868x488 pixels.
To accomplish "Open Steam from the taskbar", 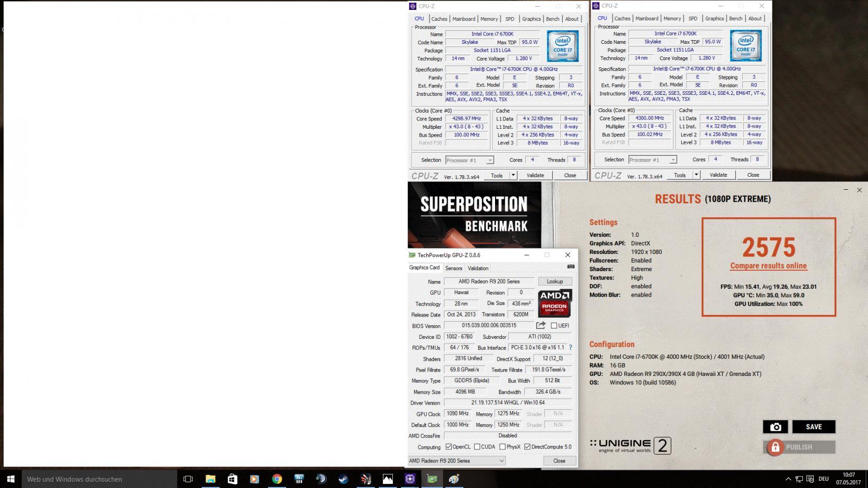I will coord(343,479).
